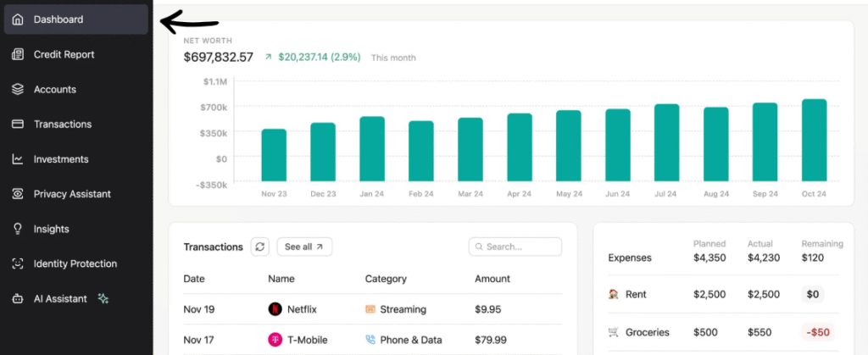The width and height of the screenshot is (868, 355).
Task: Click the Dashboard home icon
Action: 18,19
